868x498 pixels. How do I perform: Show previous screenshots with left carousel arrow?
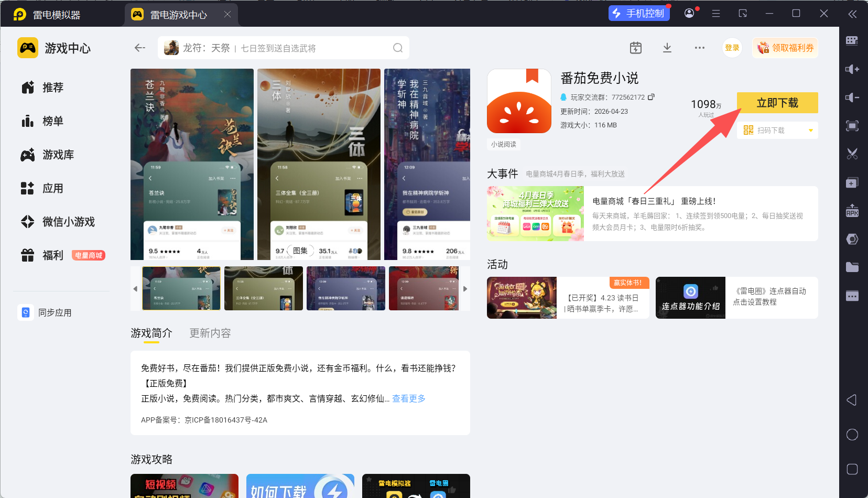(135, 289)
